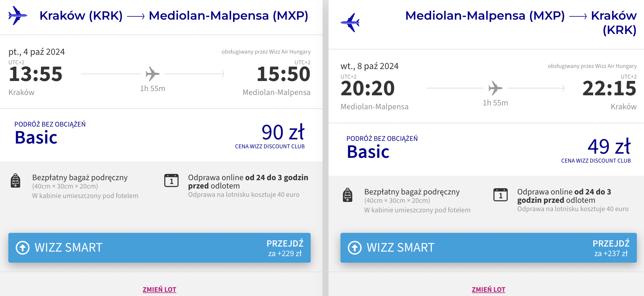Click the blue airplane icon beside Mediolan-Malpensa (MXP) header
644x296 pixels.
(350, 22)
